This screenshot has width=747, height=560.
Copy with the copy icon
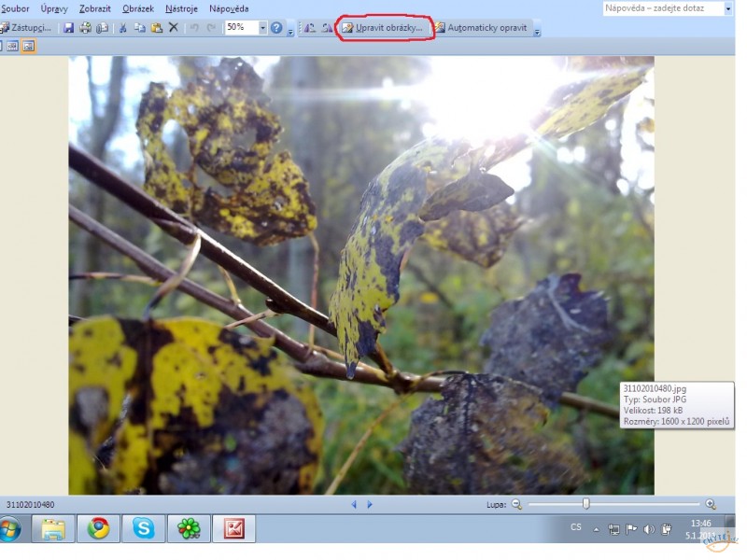click(x=139, y=28)
